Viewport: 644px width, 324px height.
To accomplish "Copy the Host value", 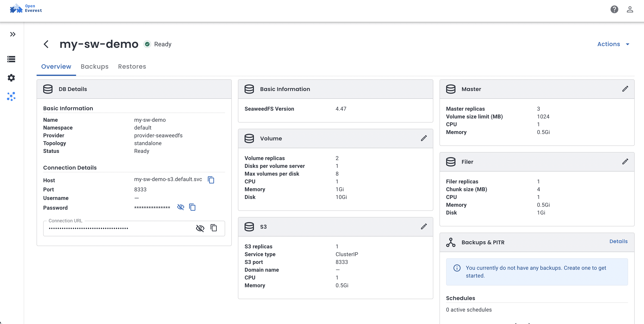I will 211,180.
